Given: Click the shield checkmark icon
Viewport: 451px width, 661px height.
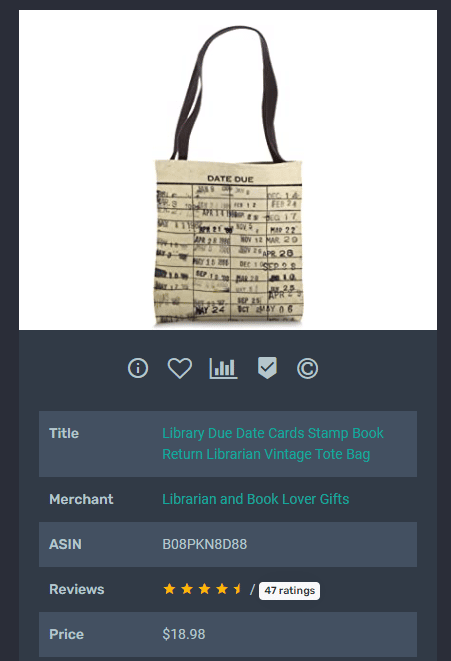Looking at the screenshot, I should point(267,368).
